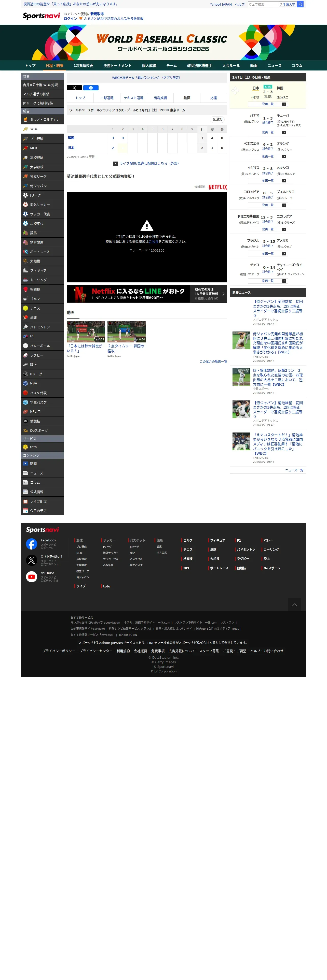The width and height of the screenshot is (327, 980).
Task: Play the 2点タイムリー 韓国の猛攻 video thumbnail
Action: pyautogui.click(x=126, y=332)
